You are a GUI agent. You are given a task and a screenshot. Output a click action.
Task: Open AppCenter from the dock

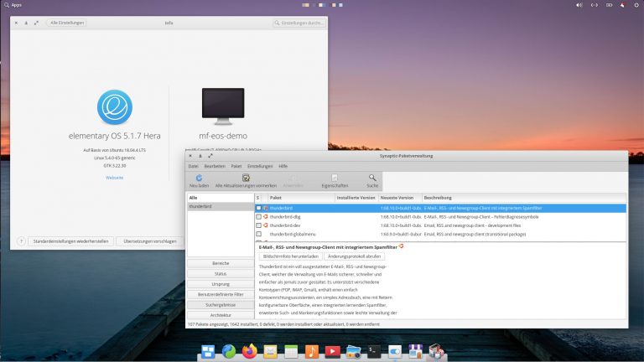415,351
